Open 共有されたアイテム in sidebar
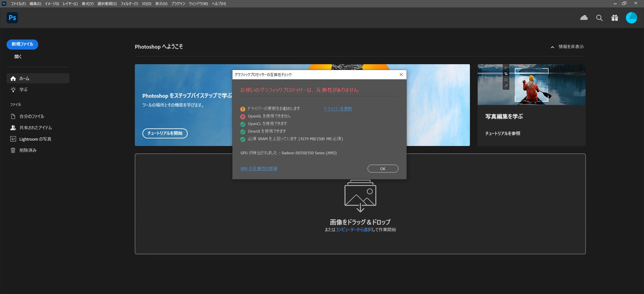 35,128
